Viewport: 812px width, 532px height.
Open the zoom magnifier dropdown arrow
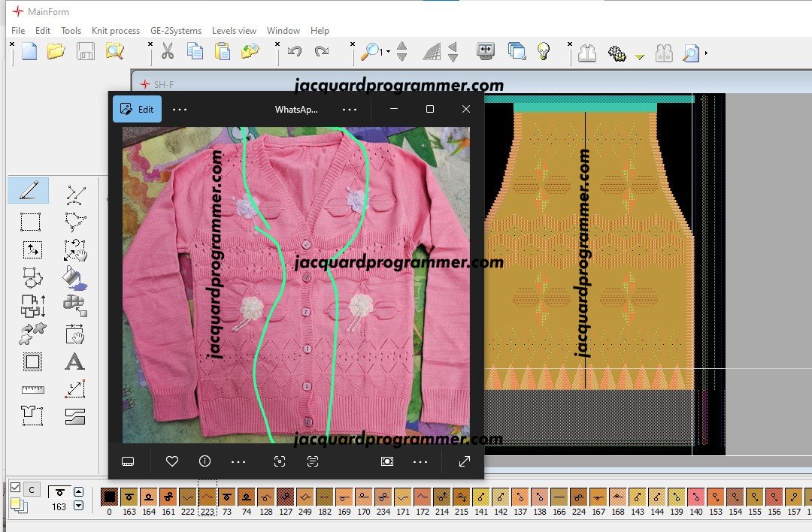coord(389,53)
